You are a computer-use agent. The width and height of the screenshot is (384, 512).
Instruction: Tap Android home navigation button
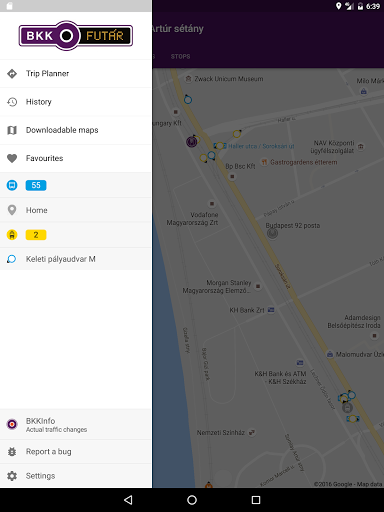[192, 500]
